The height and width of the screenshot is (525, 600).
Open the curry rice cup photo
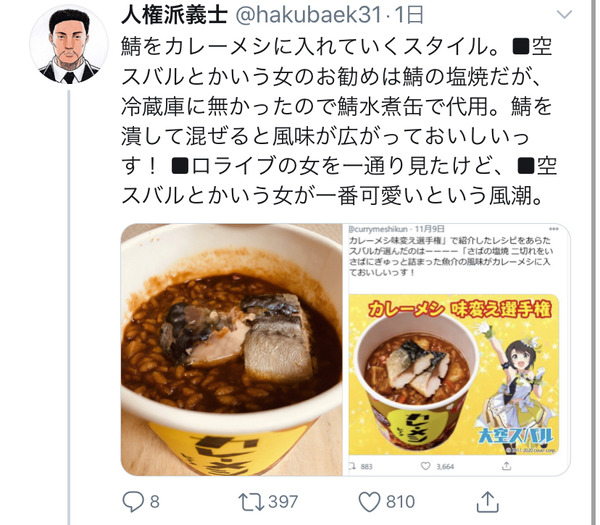click(x=232, y=349)
